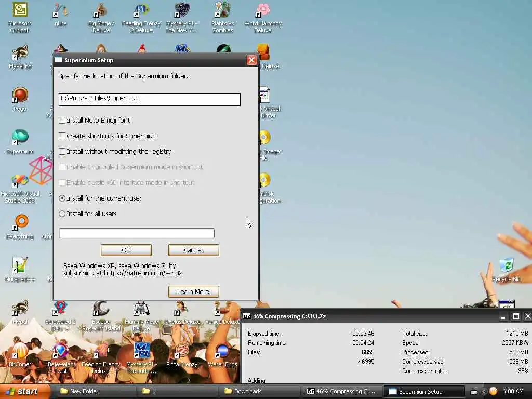Image resolution: width=532 pixels, height=399 pixels.
Task: Launch Big Money Deluxe shortcut
Action: 101,17
